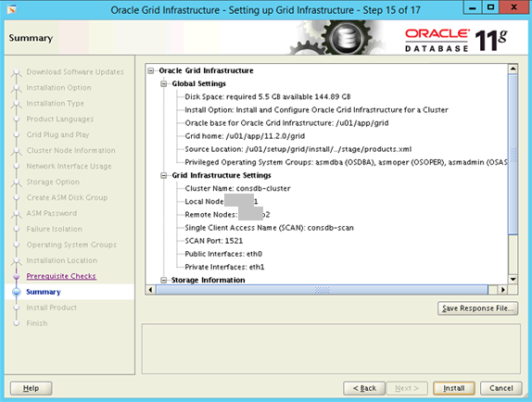This screenshot has width=532, height=402.
Task: Click the Source Location row
Action: [x=298, y=149]
